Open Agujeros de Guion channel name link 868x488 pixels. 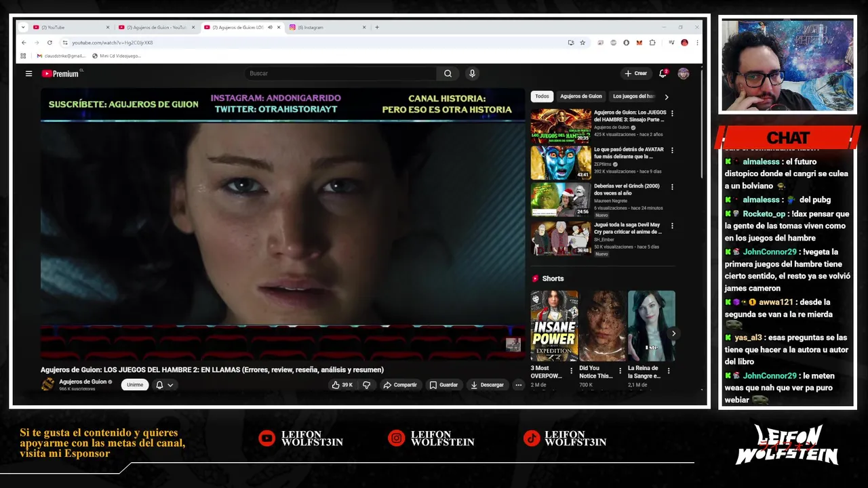click(83, 382)
